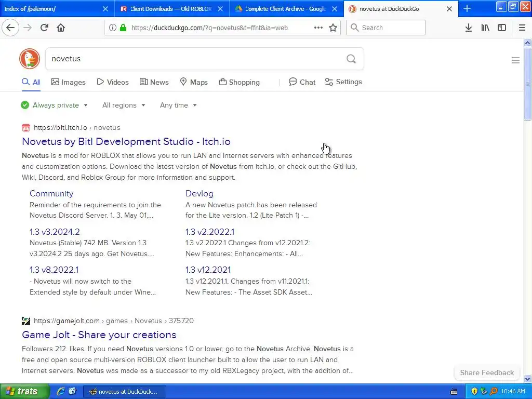This screenshot has width=532, height=399.
Task: Close the 'novetus at DuckDuckGo' tab
Action: point(449,9)
